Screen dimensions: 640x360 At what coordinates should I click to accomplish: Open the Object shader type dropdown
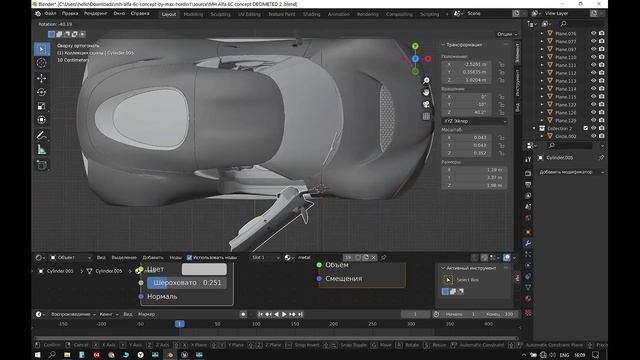(x=70, y=258)
